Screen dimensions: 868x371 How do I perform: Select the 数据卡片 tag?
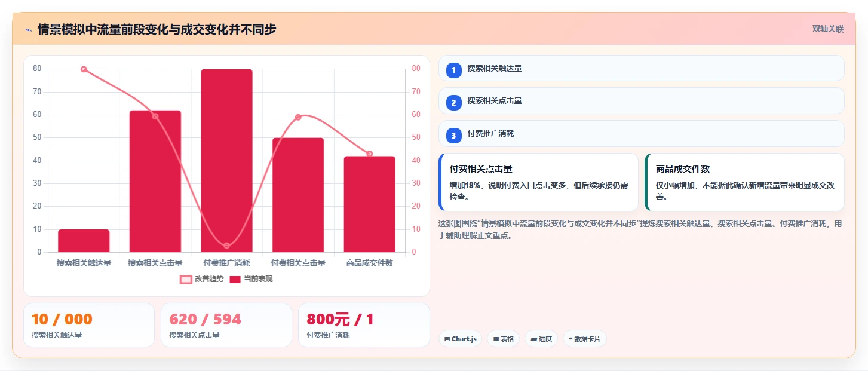585,339
